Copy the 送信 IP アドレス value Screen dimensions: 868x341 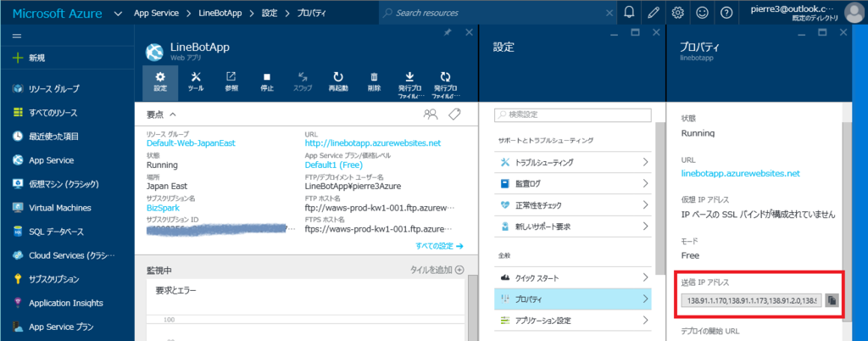[x=832, y=300]
